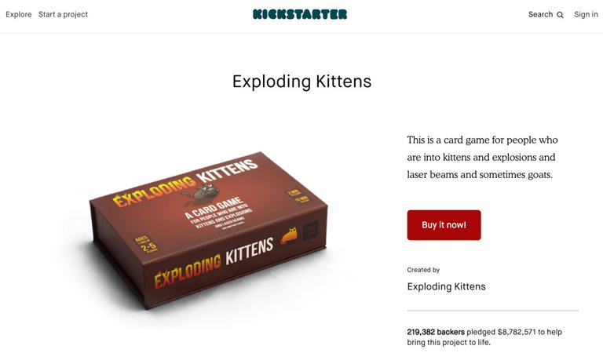This screenshot has height=364, width=603.
Task: Open creator Exploding Kittens profile link
Action: 446,286
